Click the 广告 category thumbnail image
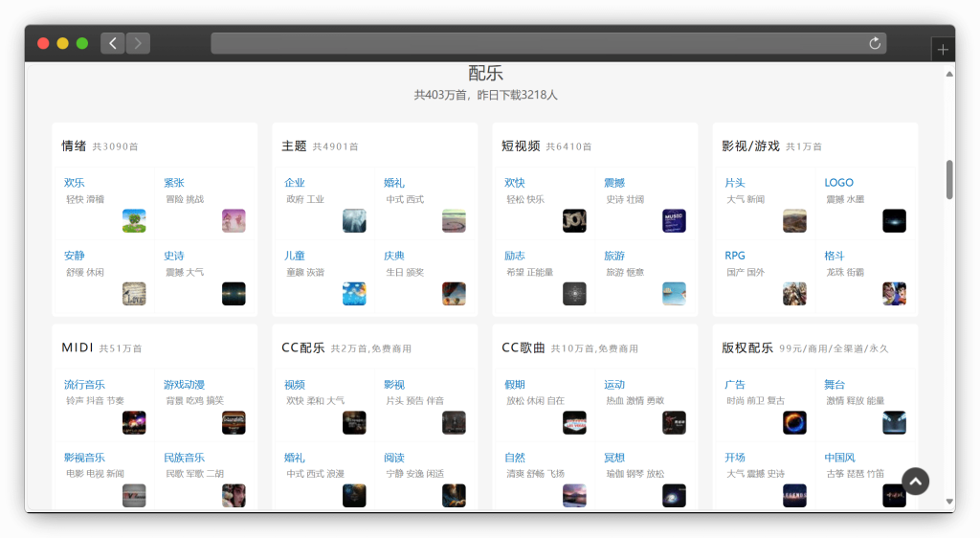 [x=794, y=423]
